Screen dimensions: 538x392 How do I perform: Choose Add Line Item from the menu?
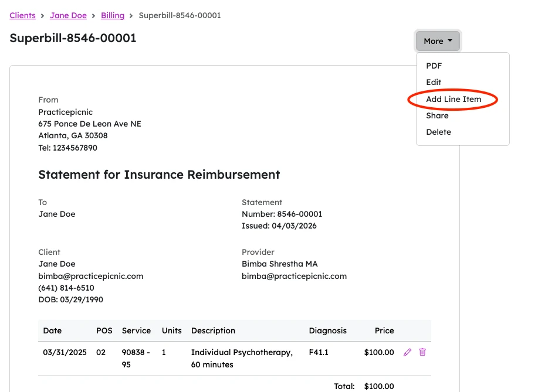(454, 99)
